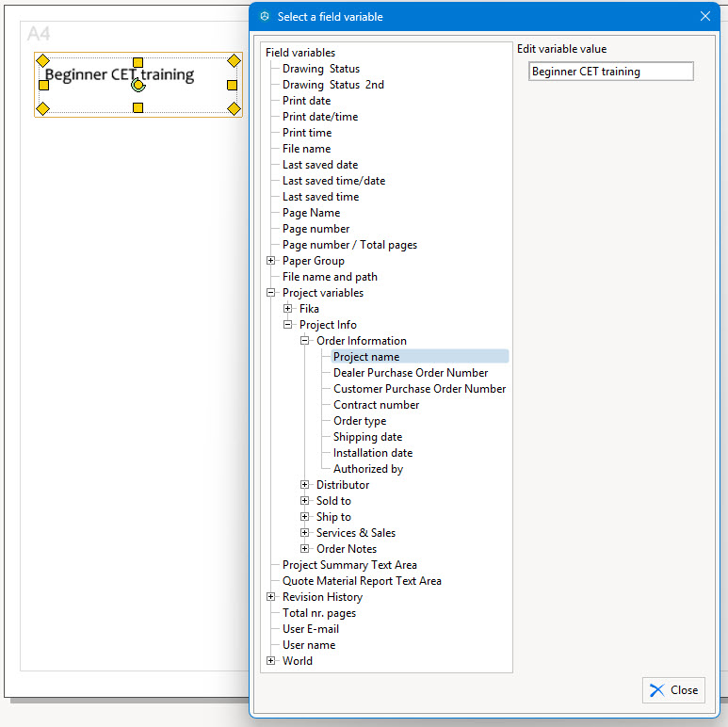Select User name variable
The height and width of the screenshot is (727, 728).
pyautogui.click(x=309, y=645)
